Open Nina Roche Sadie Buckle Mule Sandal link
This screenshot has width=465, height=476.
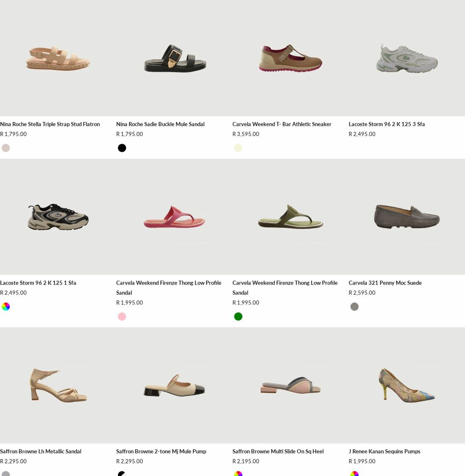pyautogui.click(x=160, y=124)
